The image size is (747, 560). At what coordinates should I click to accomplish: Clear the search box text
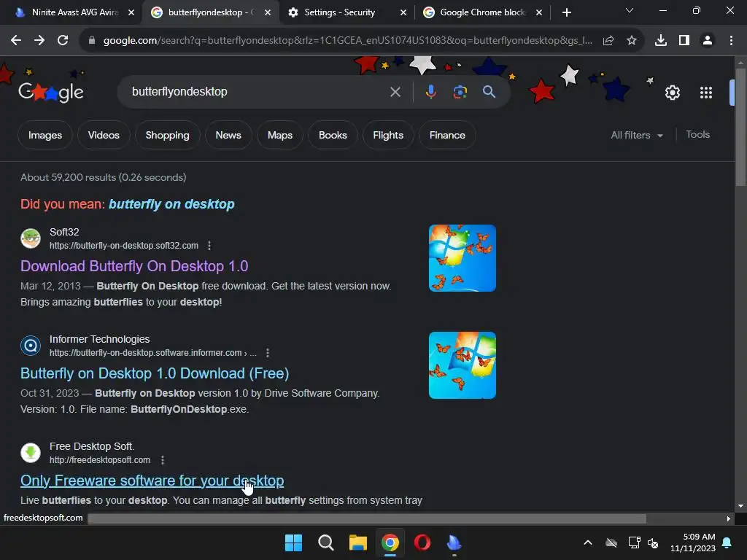[x=395, y=92]
